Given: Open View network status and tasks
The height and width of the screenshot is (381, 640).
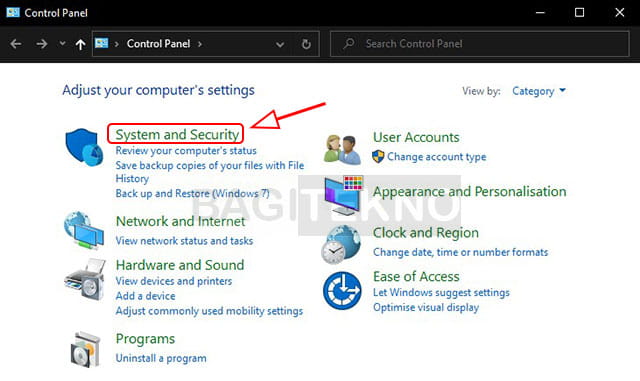Looking at the screenshot, I should pos(184,241).
